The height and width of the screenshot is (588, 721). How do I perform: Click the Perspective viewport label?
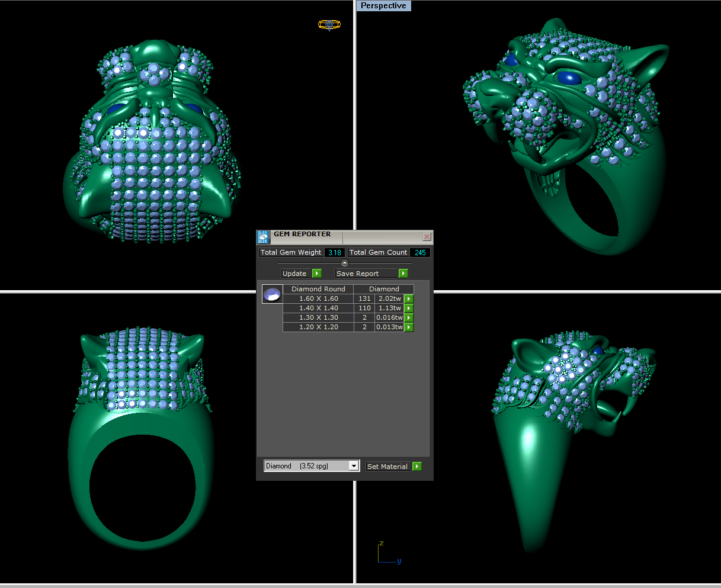(384, 6)
